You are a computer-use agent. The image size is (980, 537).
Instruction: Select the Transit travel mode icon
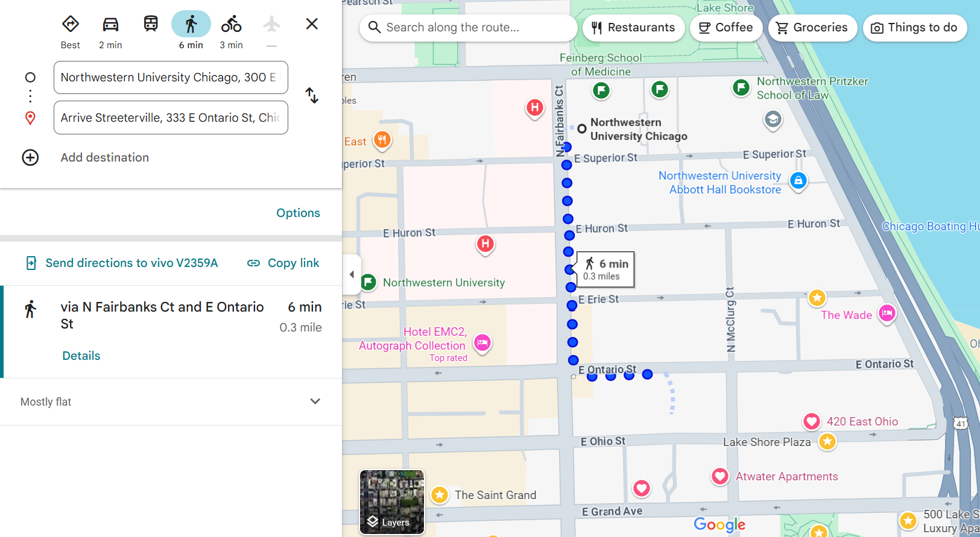[151, 24]
